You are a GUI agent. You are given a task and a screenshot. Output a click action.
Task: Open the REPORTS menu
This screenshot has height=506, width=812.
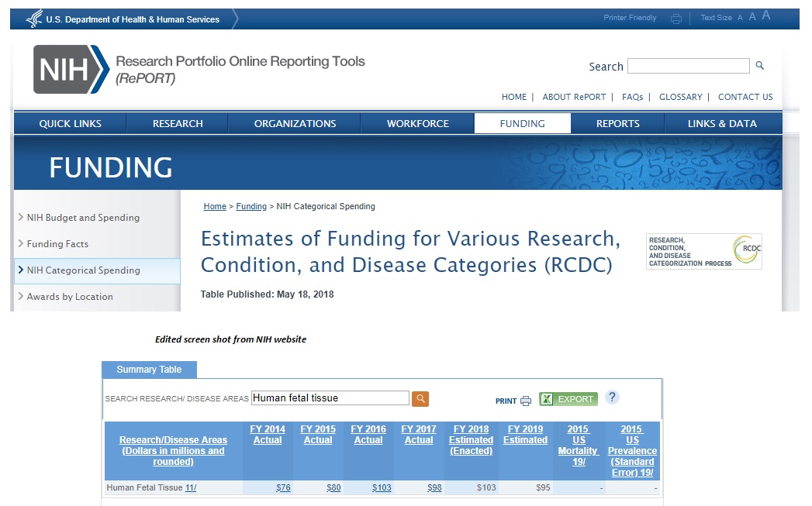[x=618, y=124]
